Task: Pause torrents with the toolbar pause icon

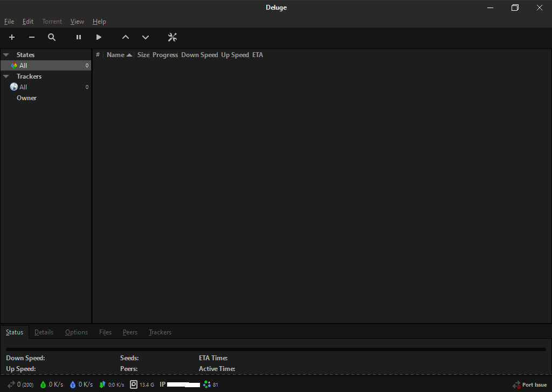Action: 79,37
